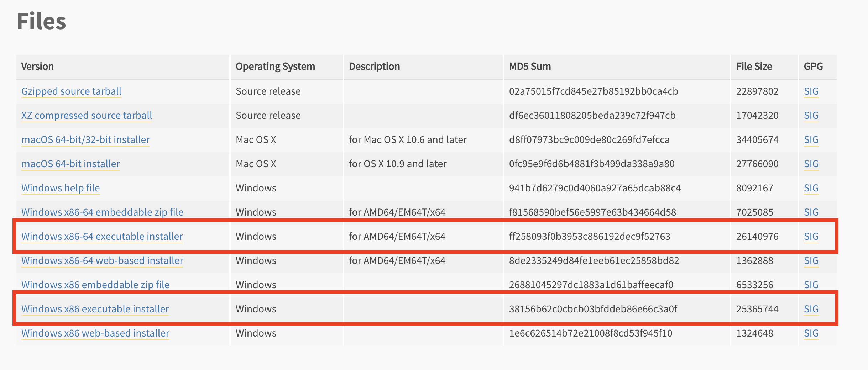Select the macOS 64-bit installer download
Screen dimensions: 868x370
click(x=70, y=164)
